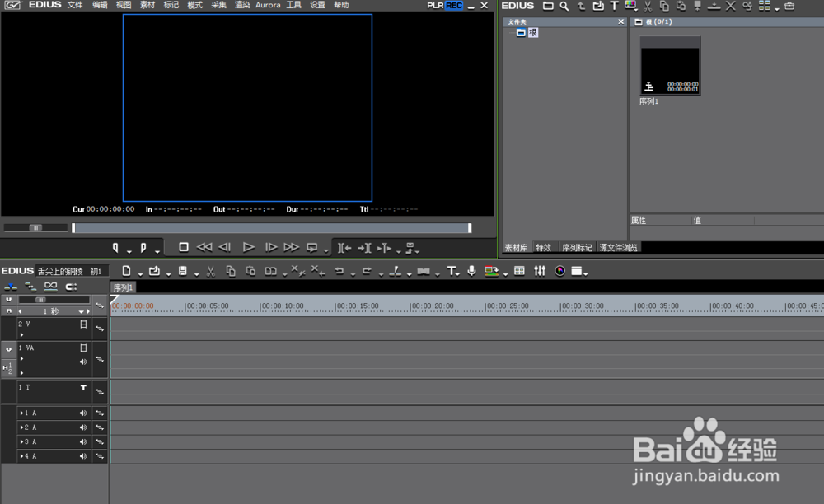This screenshot has height=504, width=824.
Task: Step forward one frame
Action: (270, 247)
